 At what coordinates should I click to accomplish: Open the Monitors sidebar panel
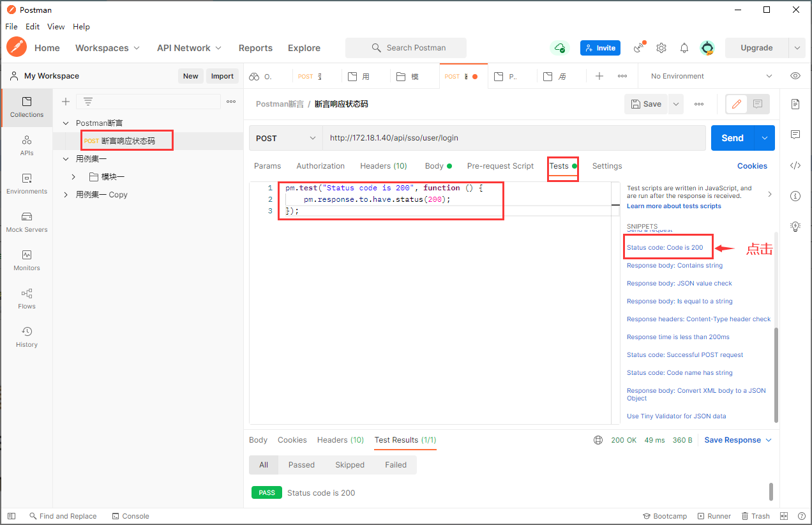(x=27, y=261)
